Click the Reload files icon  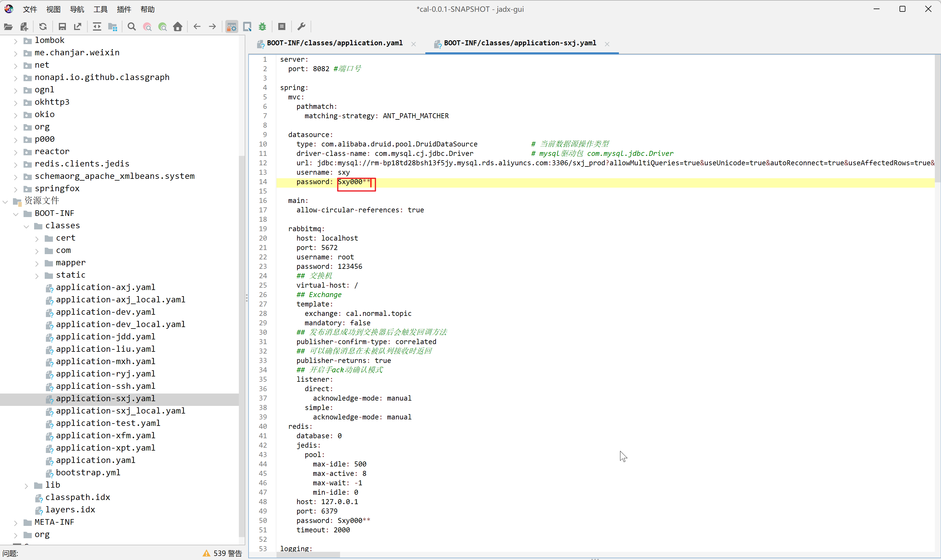[x=43, y=26]
